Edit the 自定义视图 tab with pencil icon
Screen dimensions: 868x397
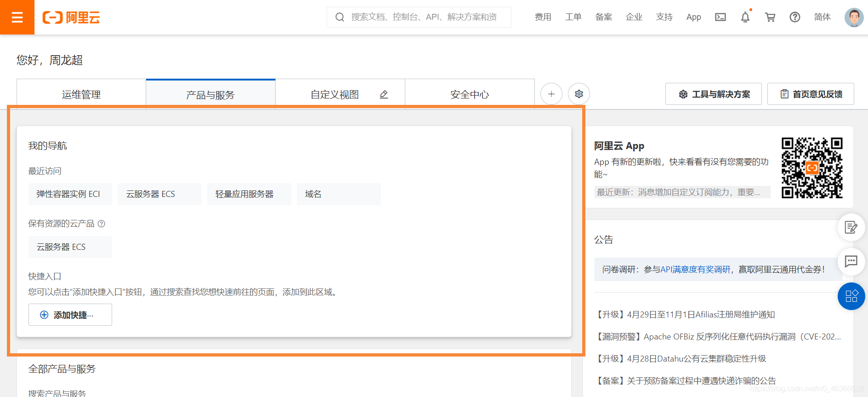click(x=384, y=94)
